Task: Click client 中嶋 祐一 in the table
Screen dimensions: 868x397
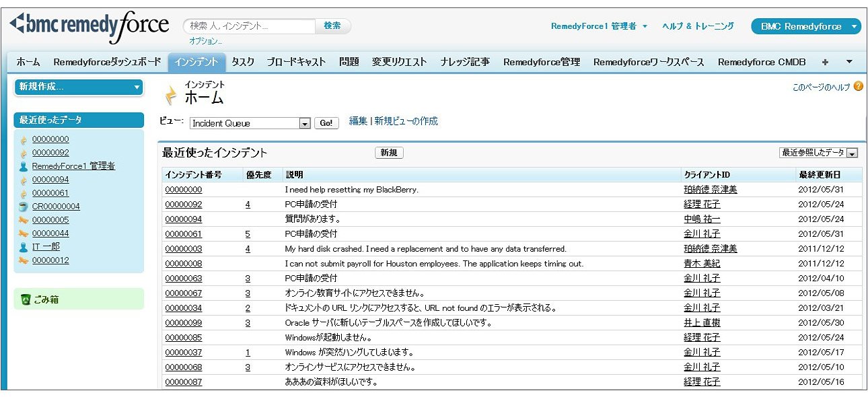Action: (x=702, y=219)
